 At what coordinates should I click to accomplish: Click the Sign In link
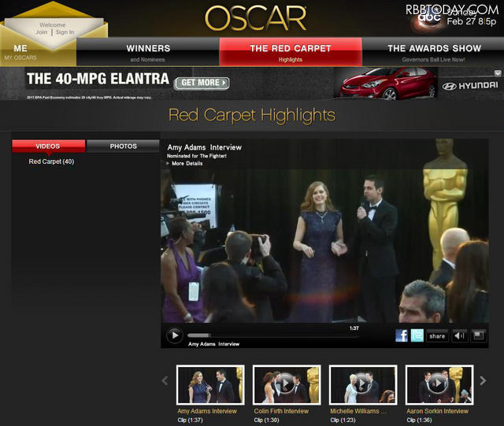65,32
